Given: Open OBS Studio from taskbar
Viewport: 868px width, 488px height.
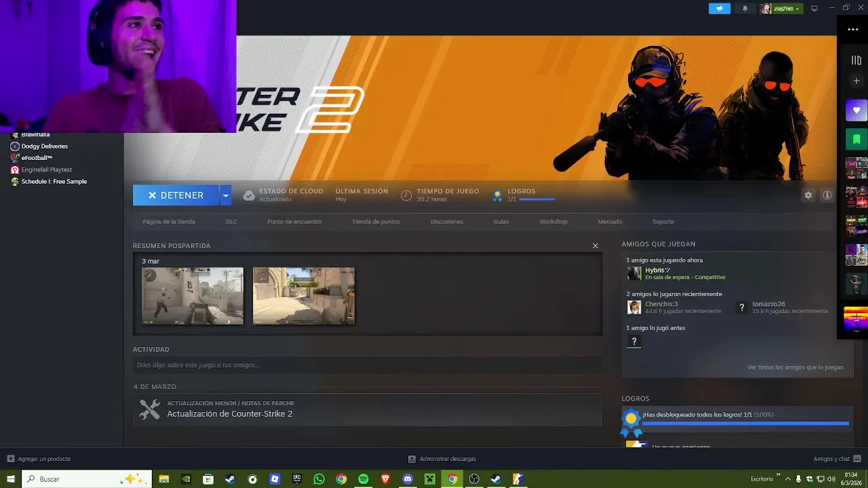Looking at the screenshot, I should (474, 479).
